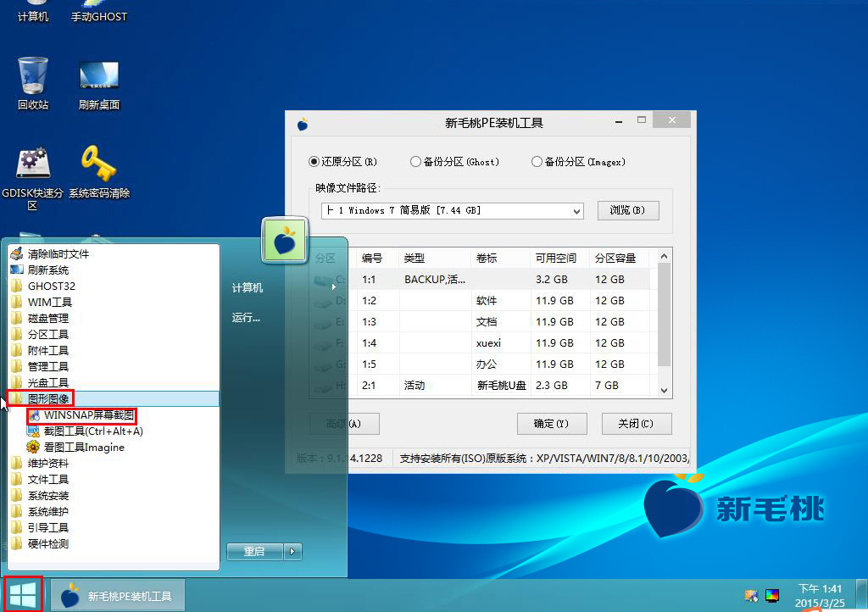Click the network tray icon in taskbar
The width and height of the screenshot is (868, 612).
[751, 595]
